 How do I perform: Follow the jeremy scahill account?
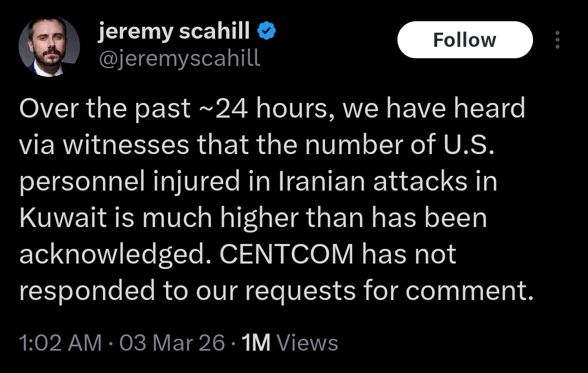465,40
